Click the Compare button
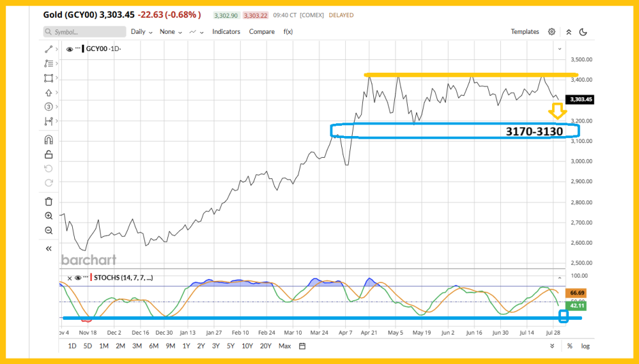The height and width of the screenshot is (364, 639). 261,32
